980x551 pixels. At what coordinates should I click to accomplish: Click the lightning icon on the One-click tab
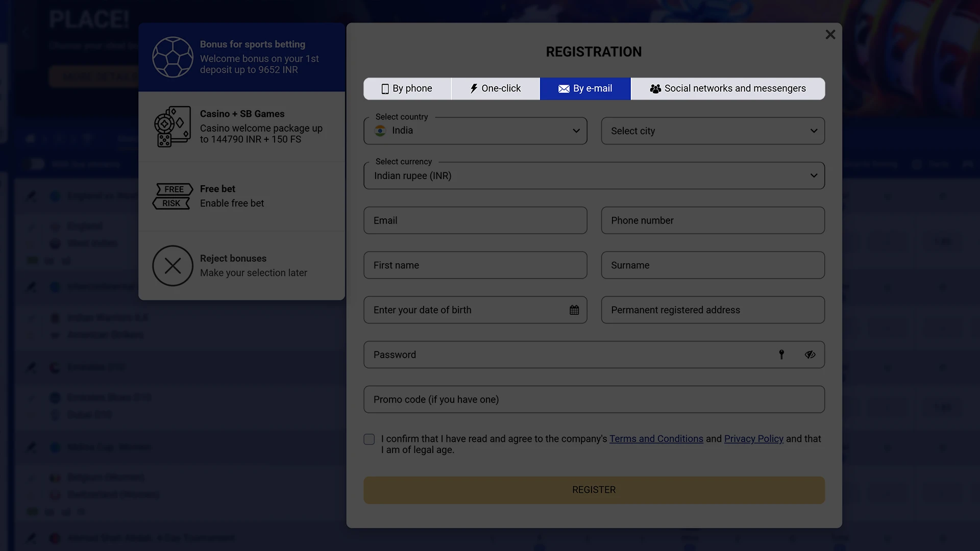(x=473, y=88)
